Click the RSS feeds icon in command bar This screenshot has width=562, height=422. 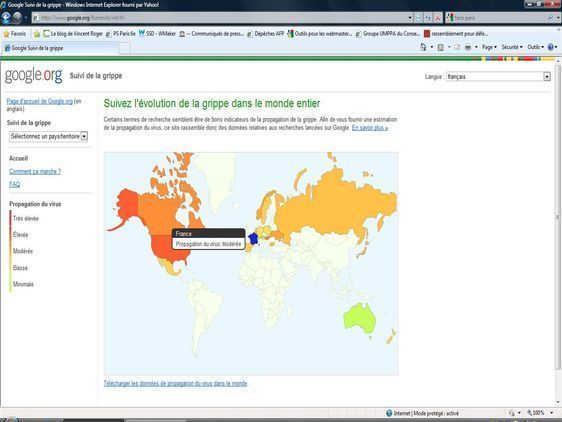pos(441,47)
